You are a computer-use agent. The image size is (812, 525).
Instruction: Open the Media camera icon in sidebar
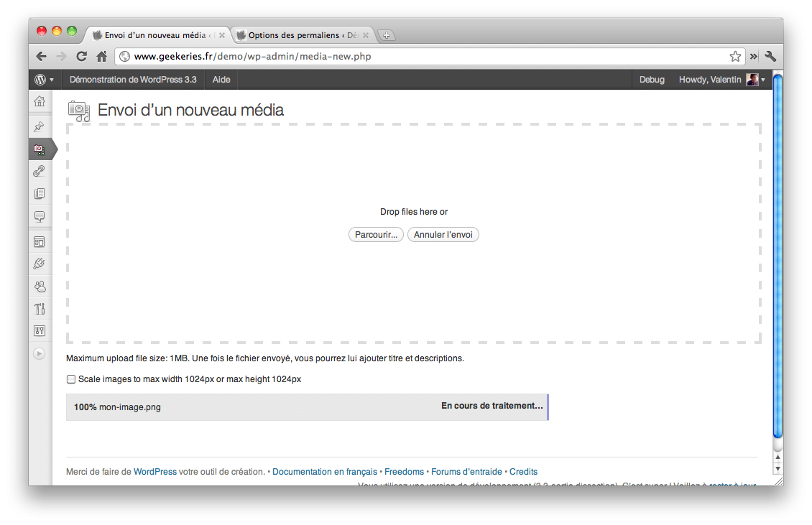[x=40, y=149]
